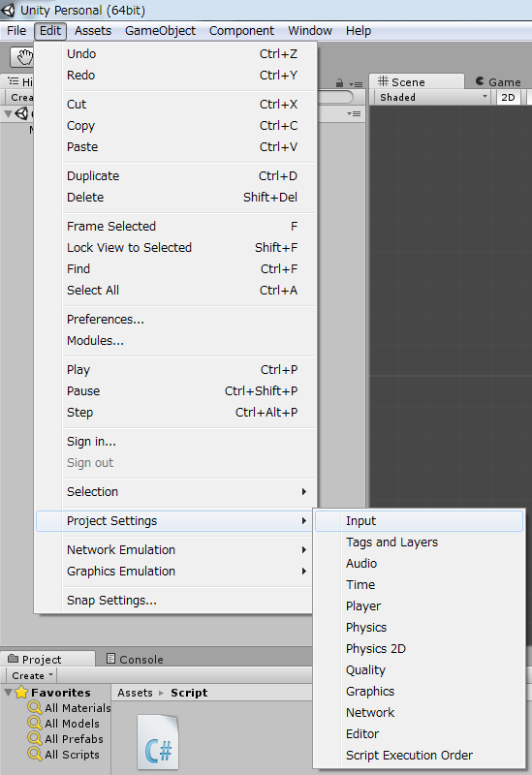Open the Shaded draw mode dropdown
This screenshot has height=775, width=532.
tap(433, 98)
